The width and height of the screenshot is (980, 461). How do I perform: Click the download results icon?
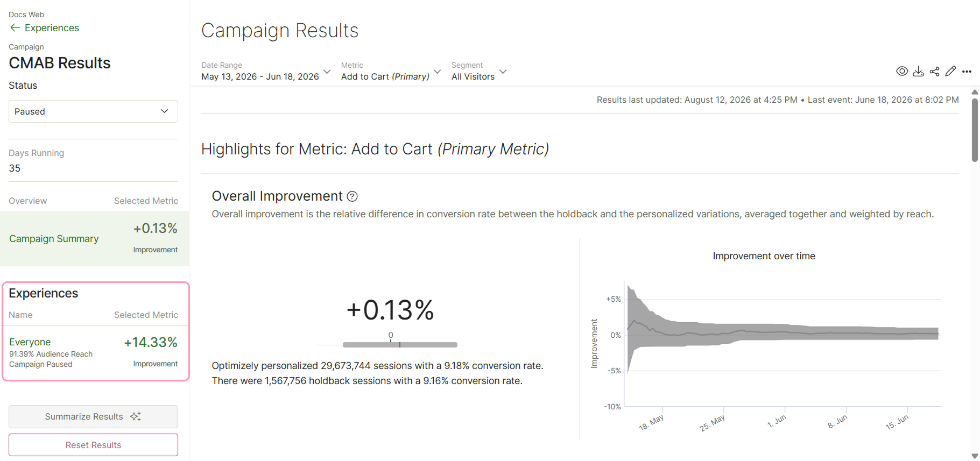(919, 71)
